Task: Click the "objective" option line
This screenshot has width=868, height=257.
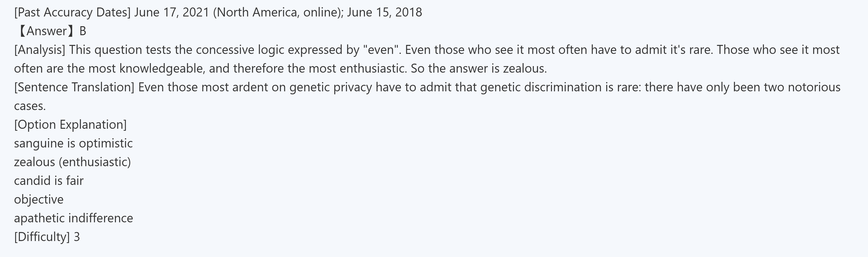Action: 39,199
